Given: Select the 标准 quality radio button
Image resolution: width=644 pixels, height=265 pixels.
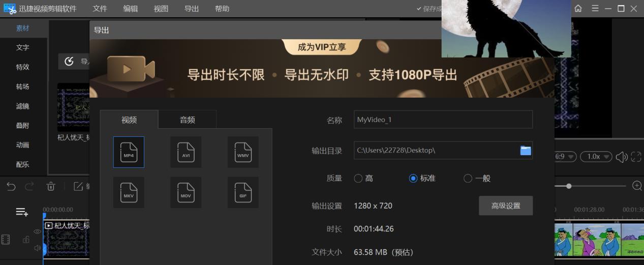Looking at the screenshot, I should pyautogui.click(x=413, y=179).
